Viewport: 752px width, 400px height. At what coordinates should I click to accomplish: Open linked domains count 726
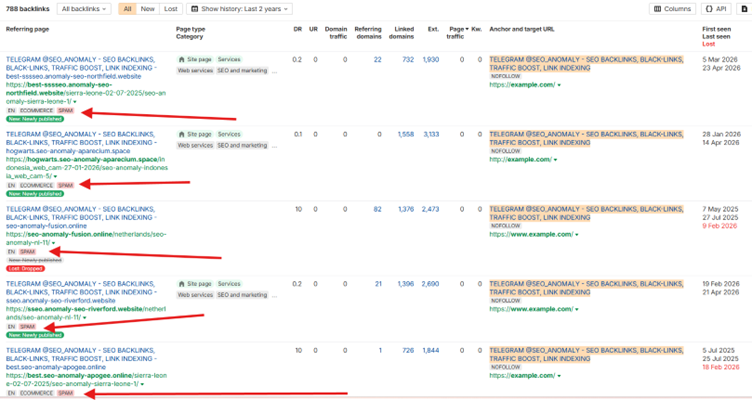(x=408, y=351)
